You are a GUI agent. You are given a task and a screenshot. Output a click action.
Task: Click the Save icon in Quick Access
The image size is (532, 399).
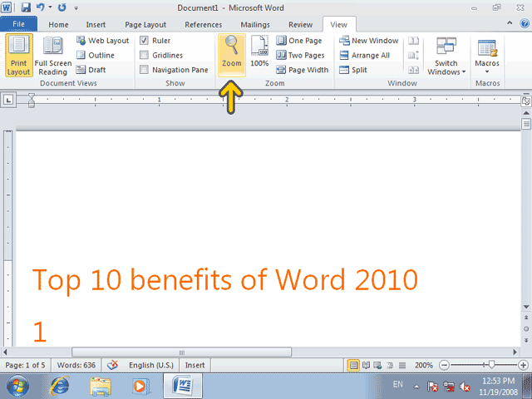(x=26, y=7)
